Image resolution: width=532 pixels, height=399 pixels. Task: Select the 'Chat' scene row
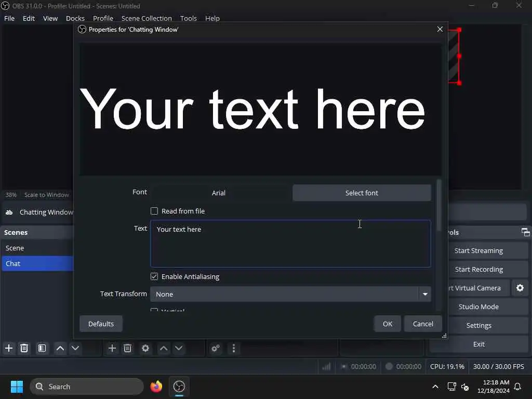tap(37, 263)
